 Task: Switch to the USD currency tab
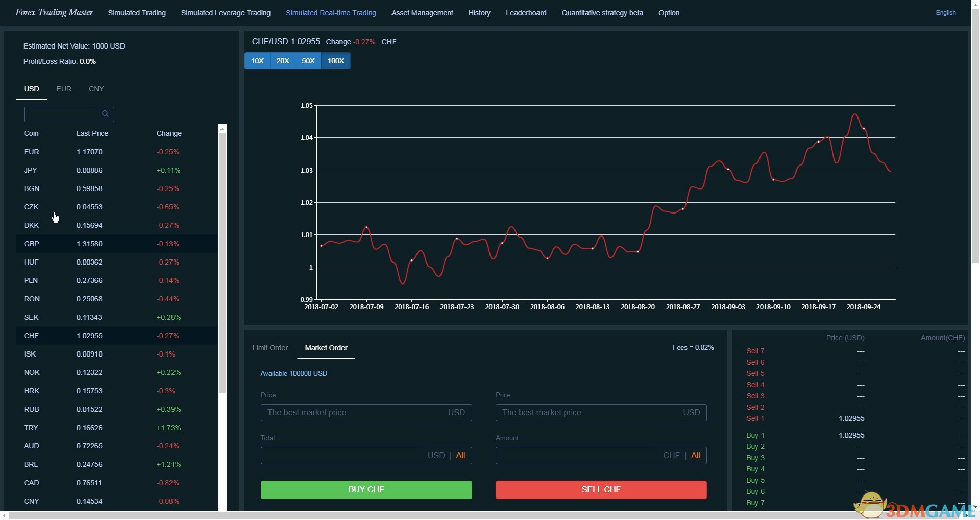coord(32,89)
